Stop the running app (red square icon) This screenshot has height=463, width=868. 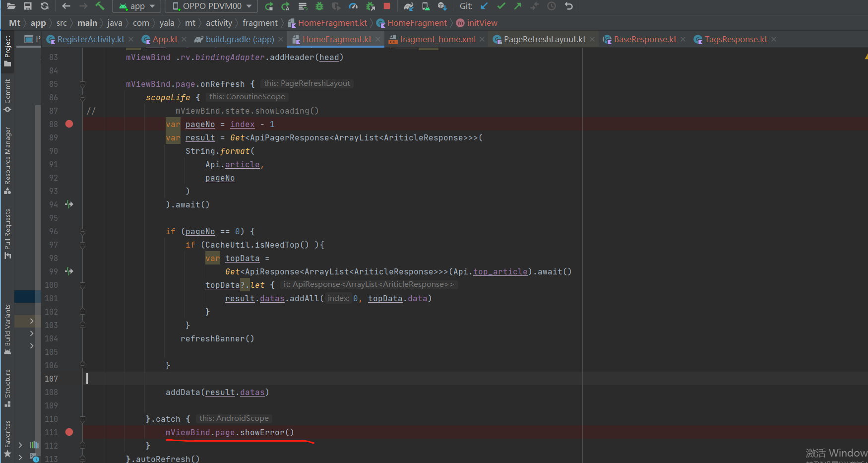click(387, 6)
